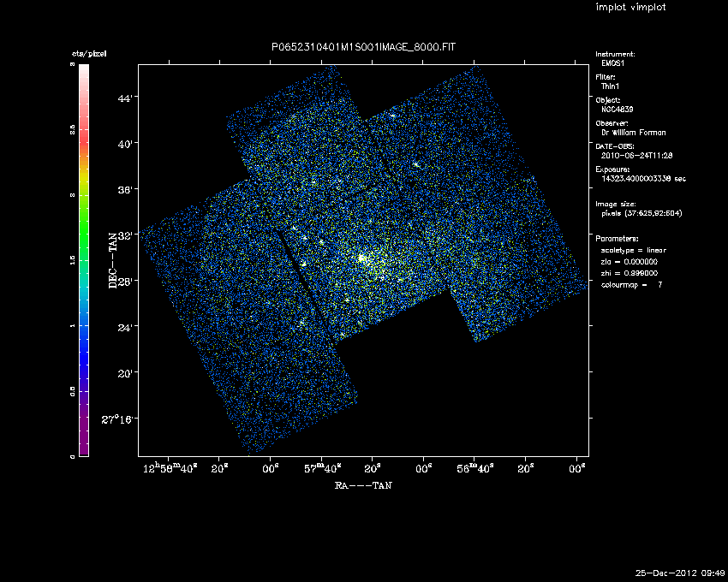Click the instrument value EMOS1
Viewport: 728px width, 582px height.
coord(613,63)
